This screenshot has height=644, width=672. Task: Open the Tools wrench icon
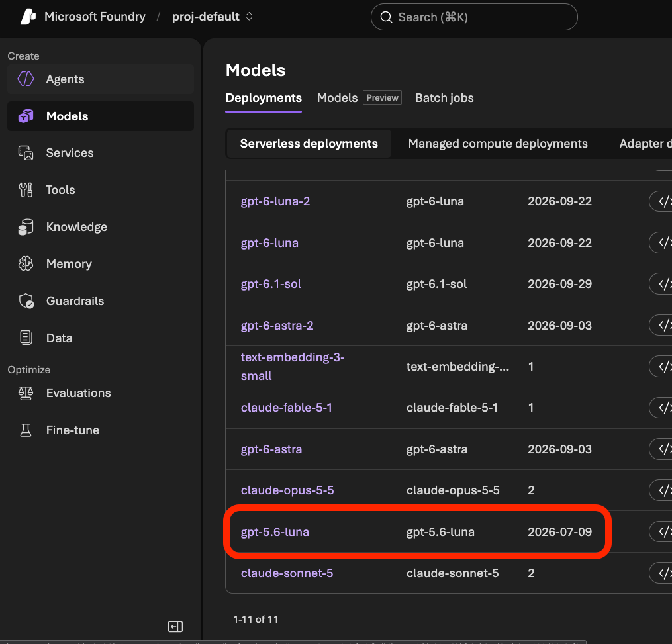[x=26, y=190]
